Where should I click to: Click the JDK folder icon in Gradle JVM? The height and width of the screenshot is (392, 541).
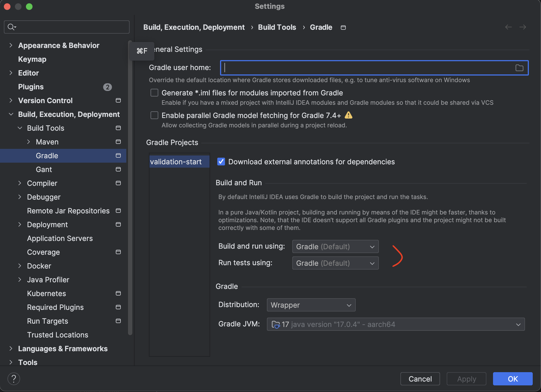[276, 325]
